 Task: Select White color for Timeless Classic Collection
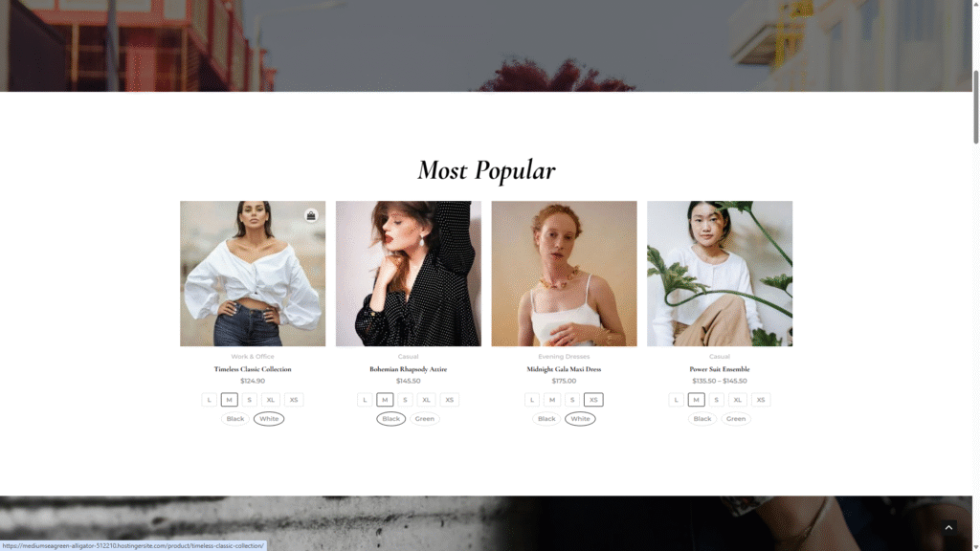click(x=269, y=419)
